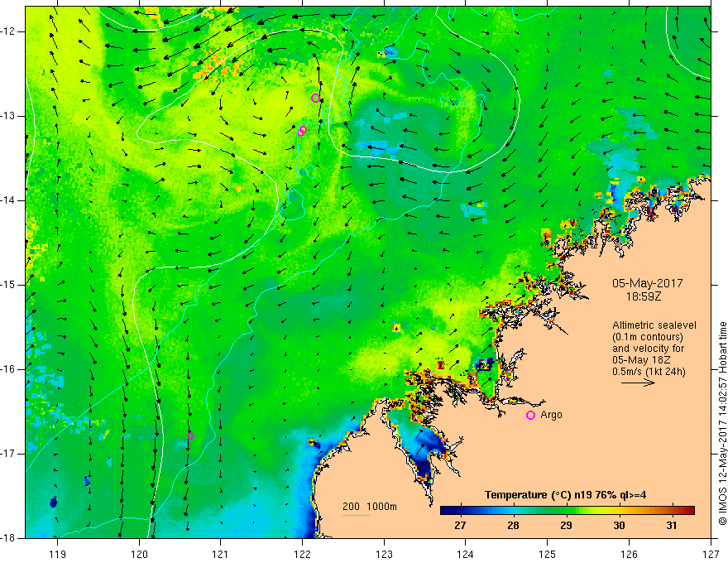The image size is (728, 563).
Task: Click the latitude axis label '-13'
Action: tap(8, 116)
